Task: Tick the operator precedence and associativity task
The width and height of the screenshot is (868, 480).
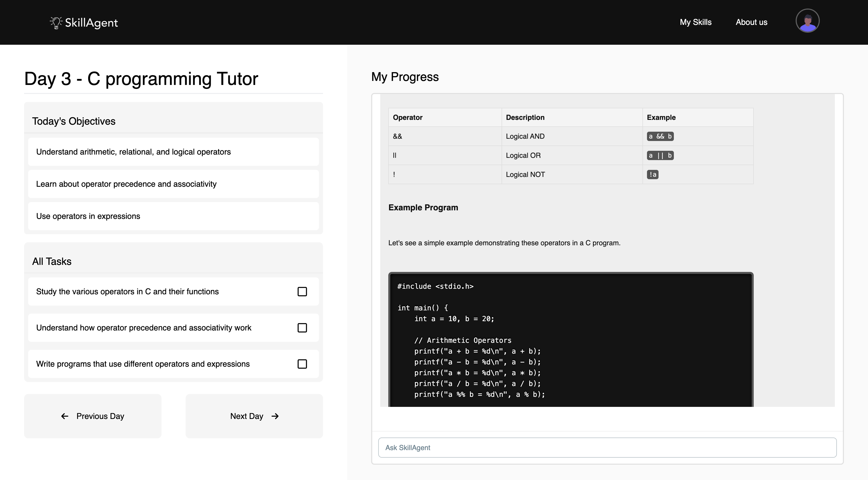Action: [302, 328]
